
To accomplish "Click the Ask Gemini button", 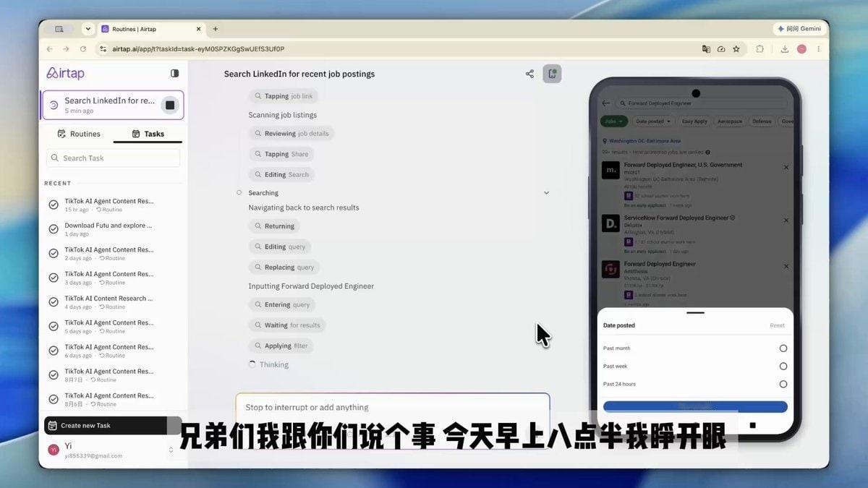I will coord(799,29).
